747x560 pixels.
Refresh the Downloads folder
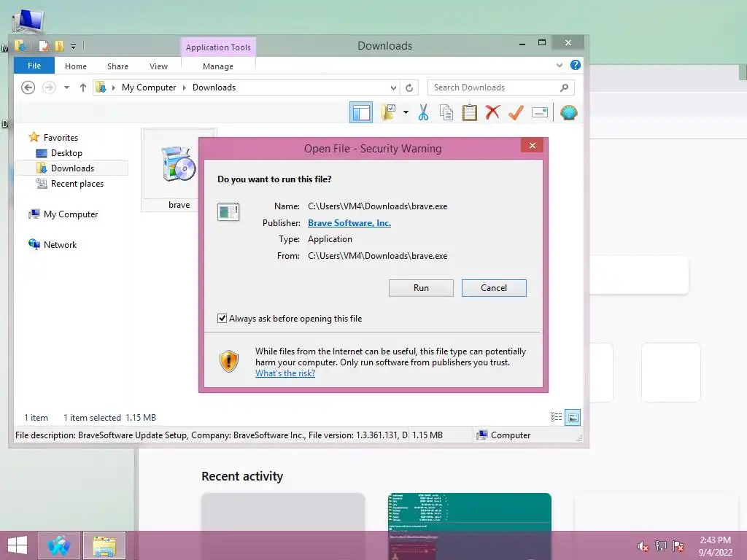pyautogui.click(x=409, y=87)
